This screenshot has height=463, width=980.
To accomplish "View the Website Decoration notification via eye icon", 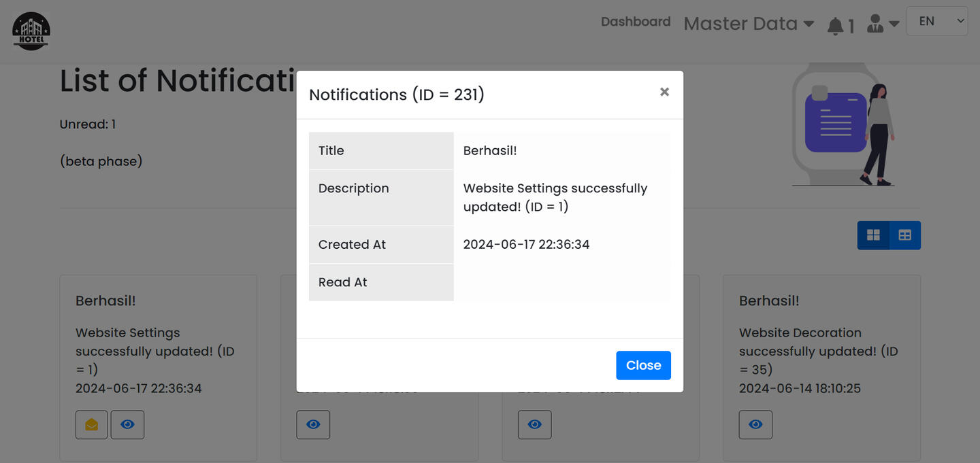I will [x=755, y=425].
